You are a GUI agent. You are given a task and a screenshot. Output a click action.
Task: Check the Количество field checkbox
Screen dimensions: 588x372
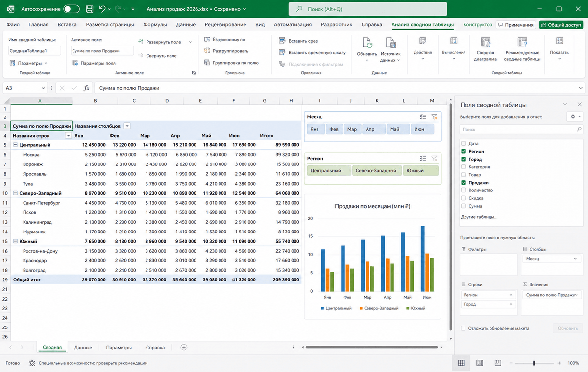[x=464, y=190]
